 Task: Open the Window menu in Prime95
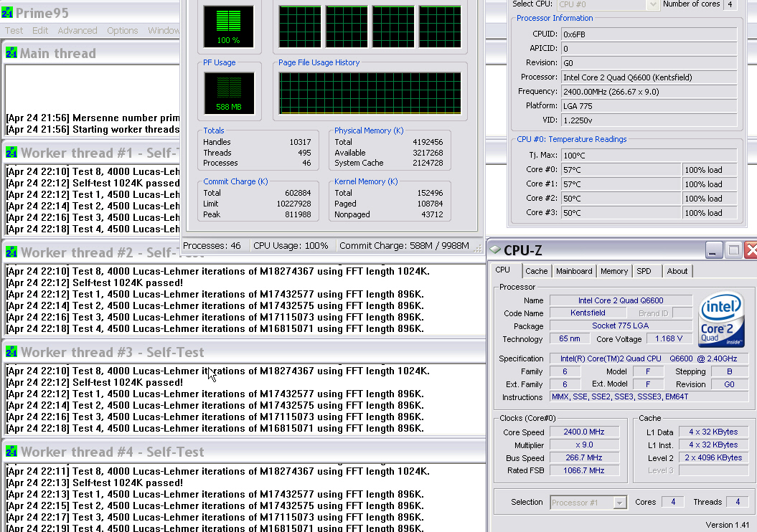click(164, 30)
